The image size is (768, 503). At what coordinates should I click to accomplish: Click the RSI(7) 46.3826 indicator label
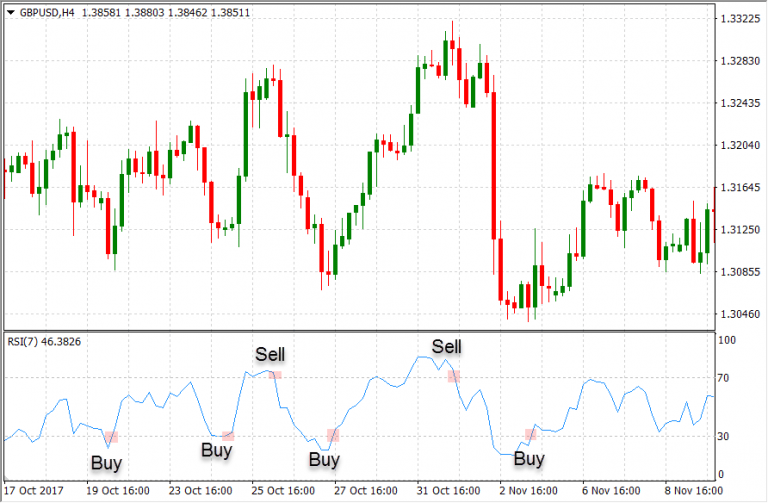pos(44,341)
